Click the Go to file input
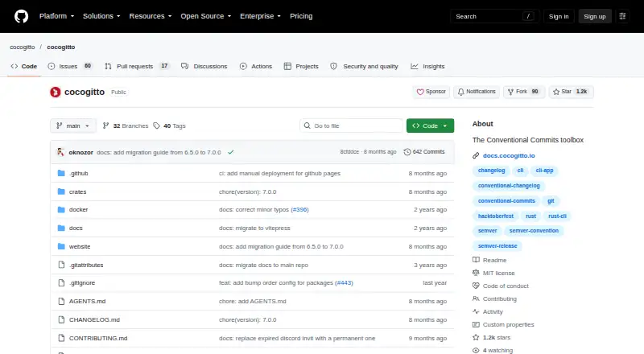 click(x=352, y=126)
